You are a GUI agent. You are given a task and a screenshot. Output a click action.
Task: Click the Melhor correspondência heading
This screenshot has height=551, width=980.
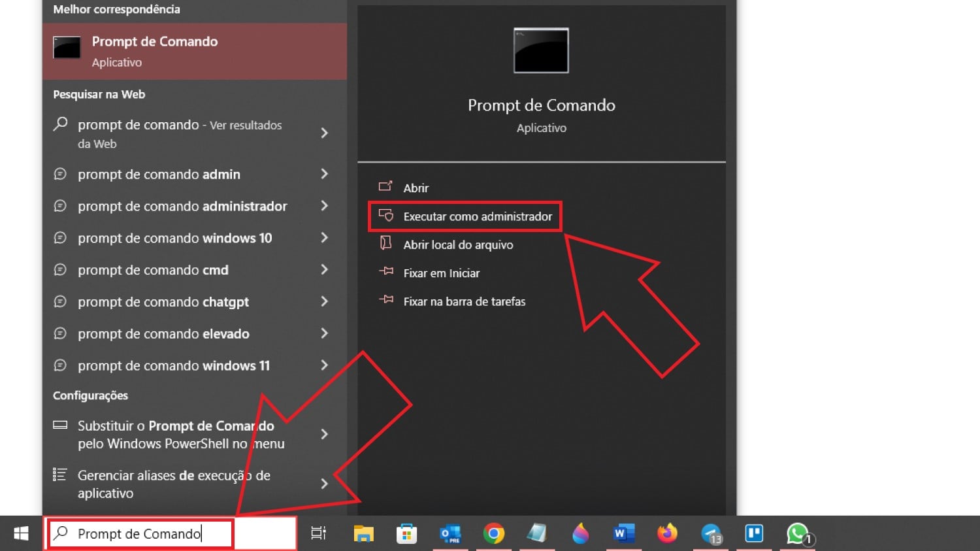coord(116,9)
